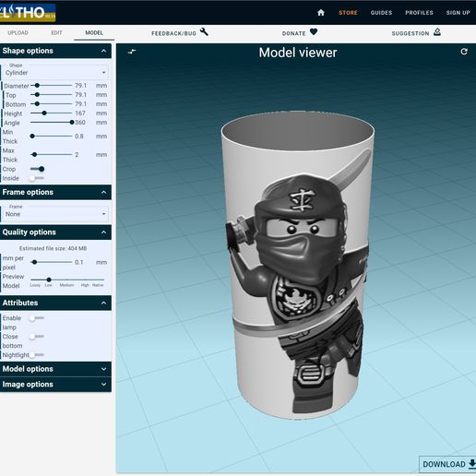This screenshot has width=476, height=476.
Task: Click the mm per pixel value 0.1
Action: tap(79, 262)
